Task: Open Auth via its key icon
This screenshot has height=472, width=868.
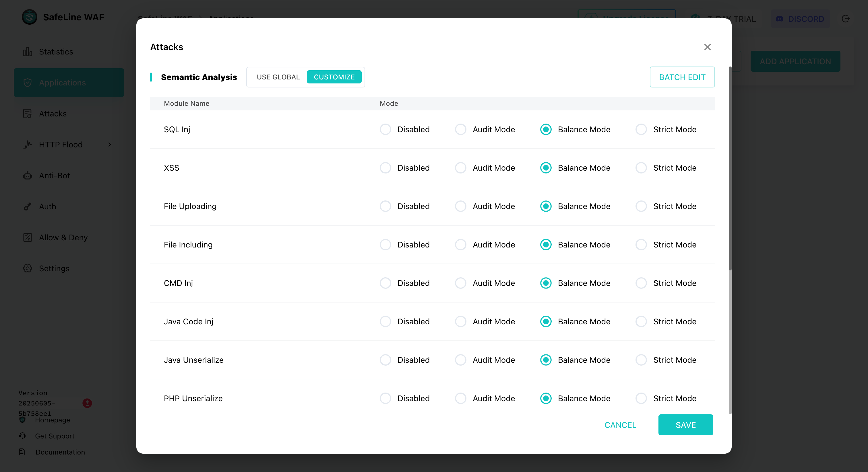Action: [x=28, y=207]
